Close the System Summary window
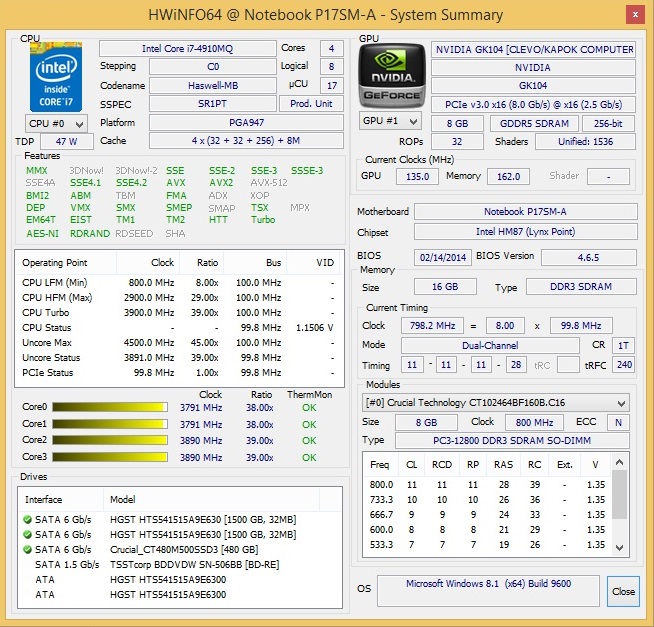The height and width of the screenshot is (627, 654). (x=635, y=15)
